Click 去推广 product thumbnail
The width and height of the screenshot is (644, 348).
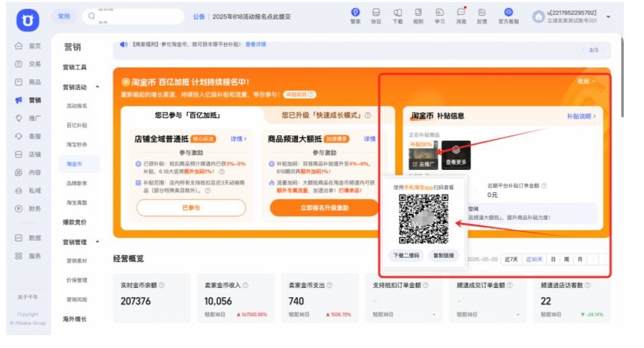pyautogui.click(x=423, y=155)
